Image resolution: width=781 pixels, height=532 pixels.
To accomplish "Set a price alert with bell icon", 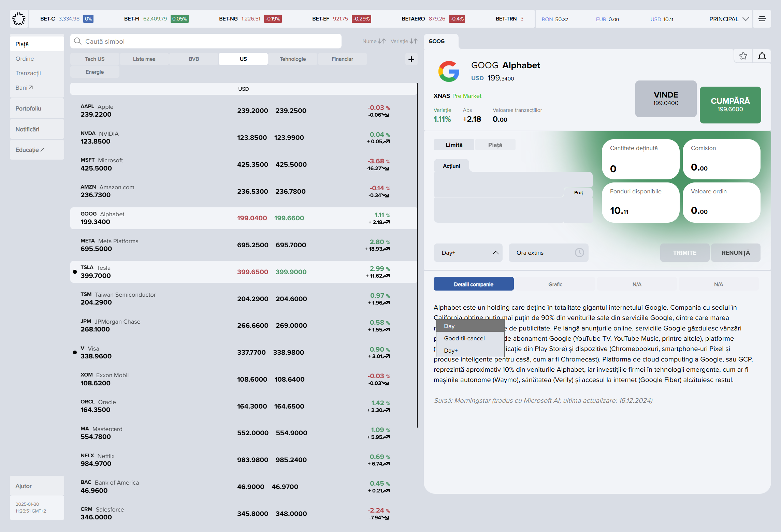I will (762, 56).
